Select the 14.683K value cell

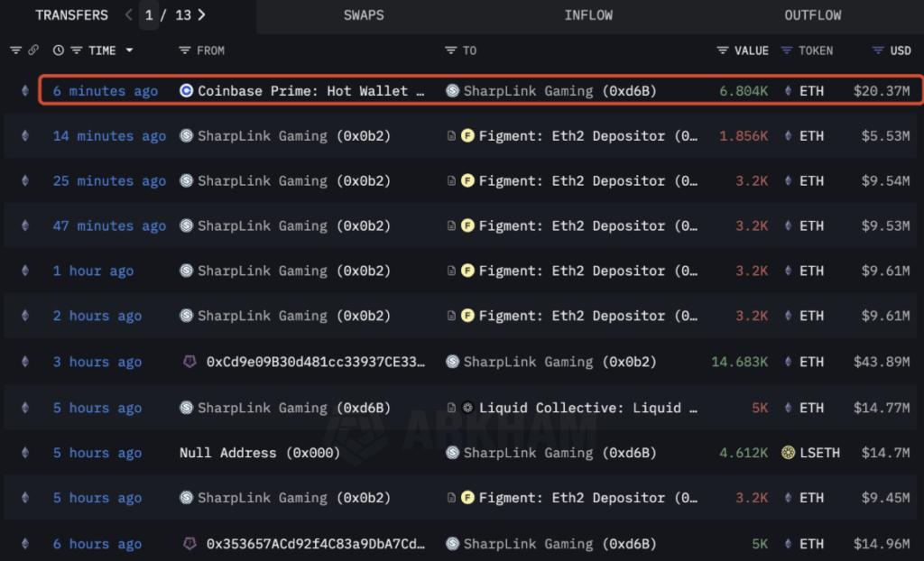pos(740,362)
